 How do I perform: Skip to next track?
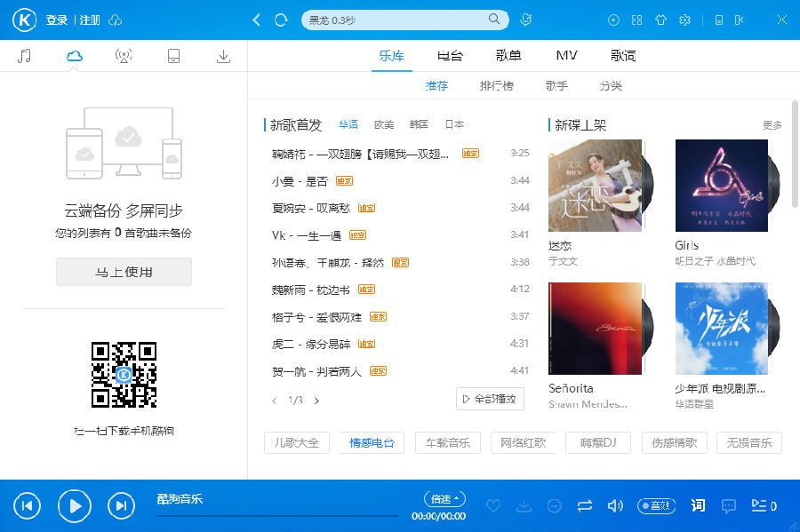coord(122,505)
